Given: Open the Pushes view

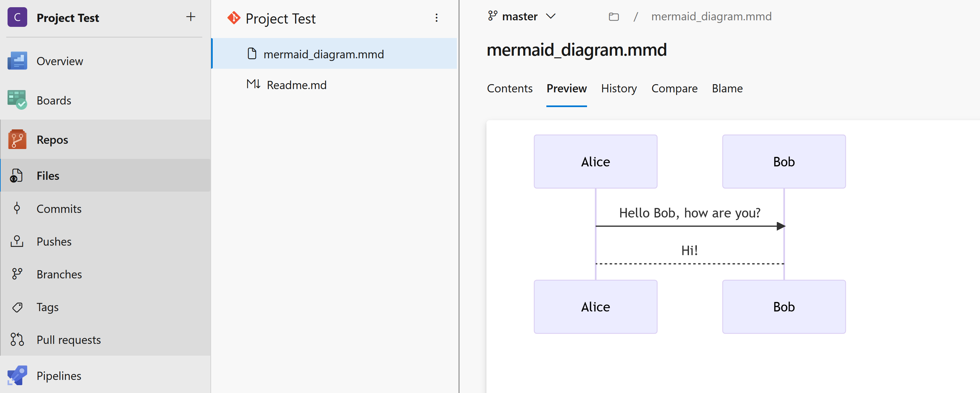Looking at the screenshot, I should pyautogui.click(x=54, y=241).
